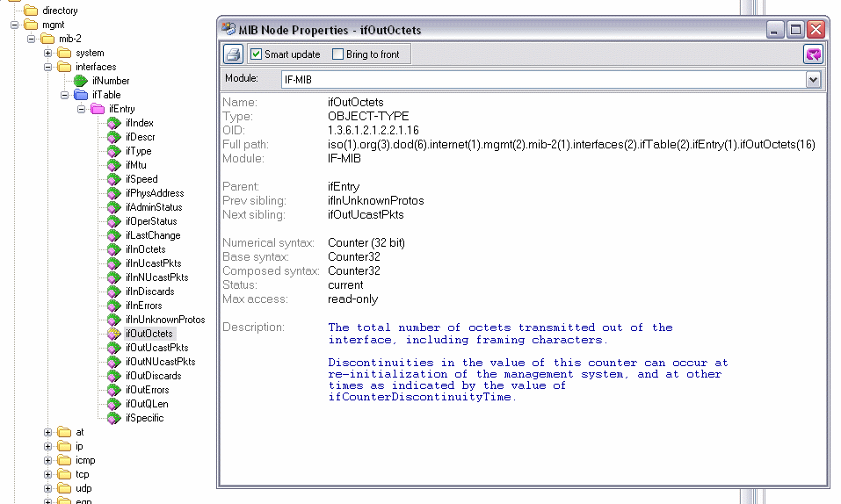Select ifOutUcastPkts in the tree
This screenshot has width=841, height=504.
coord(156,348)
